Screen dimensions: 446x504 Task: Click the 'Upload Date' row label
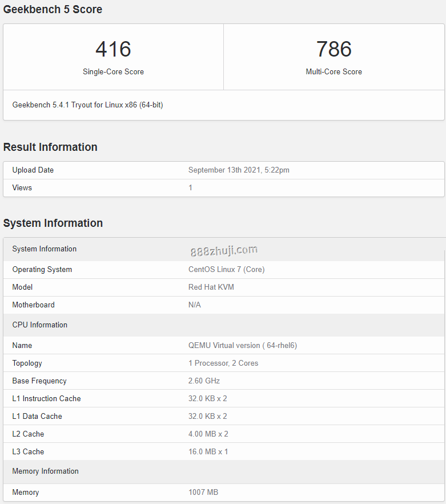pyautogui.click(x=33, y=170)
